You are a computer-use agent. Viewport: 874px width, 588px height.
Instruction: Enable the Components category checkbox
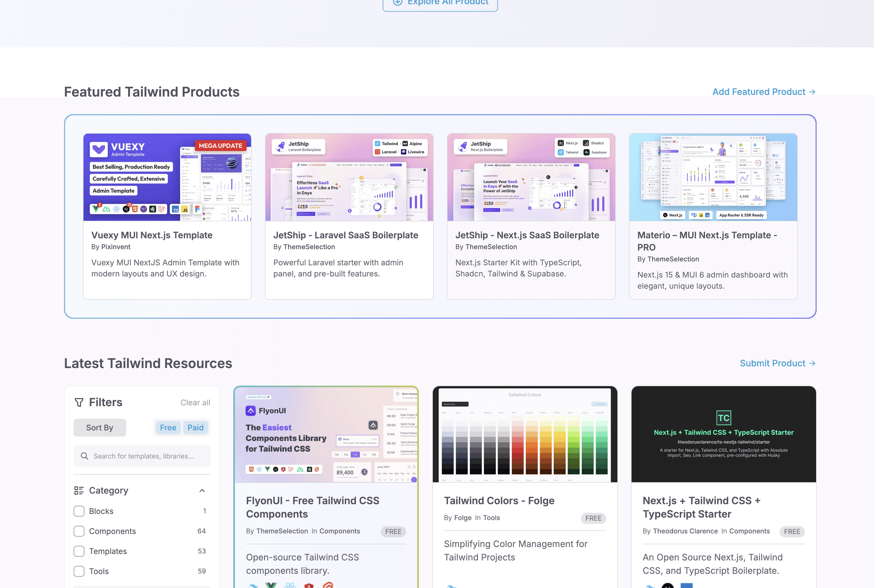coord(79,531)
